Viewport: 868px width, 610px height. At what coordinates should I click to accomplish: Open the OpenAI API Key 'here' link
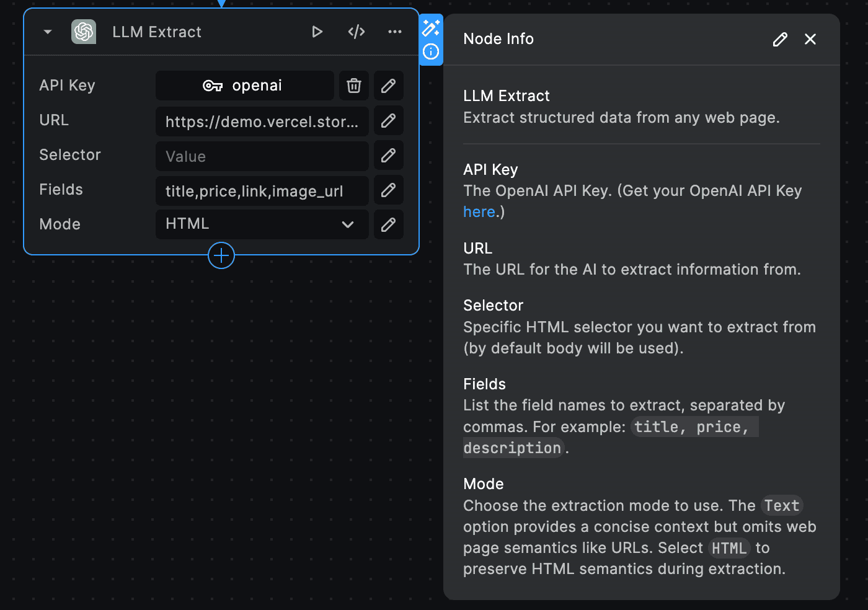click(477, 211)
